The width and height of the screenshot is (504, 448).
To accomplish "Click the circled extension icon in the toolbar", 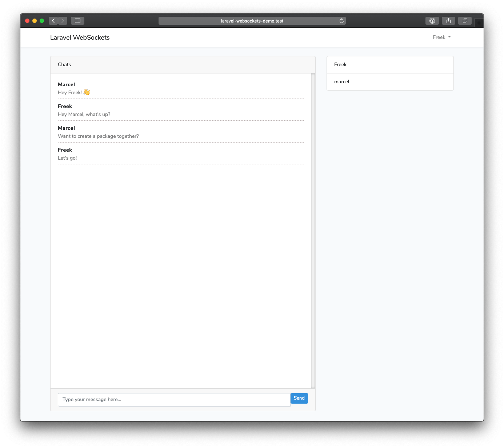I will 432,21.
